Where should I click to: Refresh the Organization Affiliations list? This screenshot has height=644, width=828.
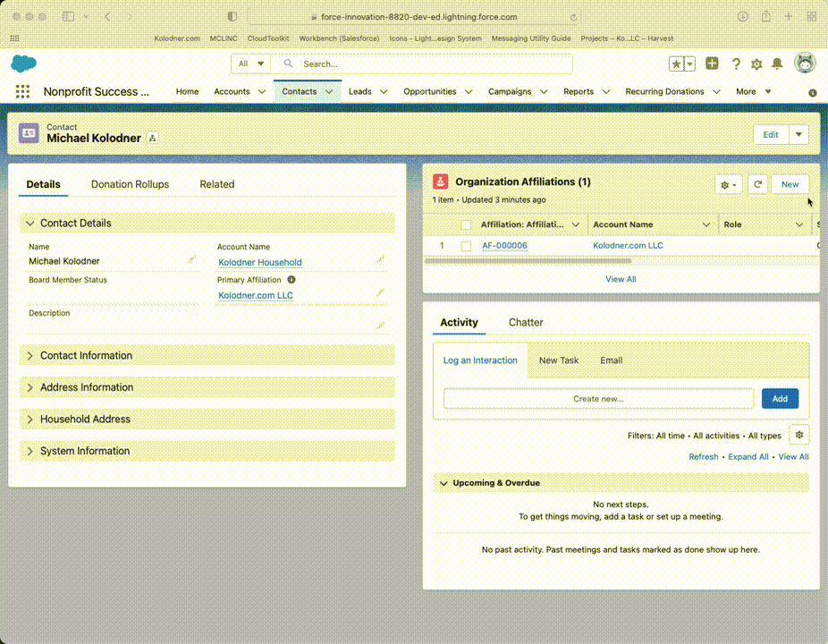pos(757,184)
